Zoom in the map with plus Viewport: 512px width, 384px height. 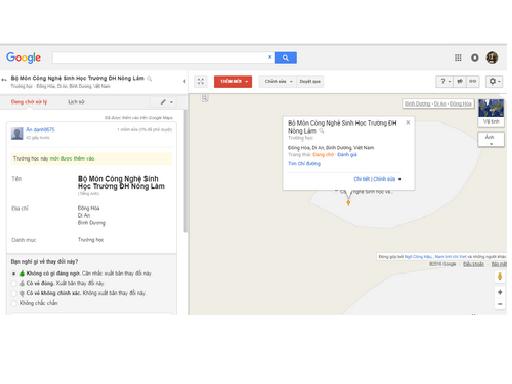click(500, 292)
